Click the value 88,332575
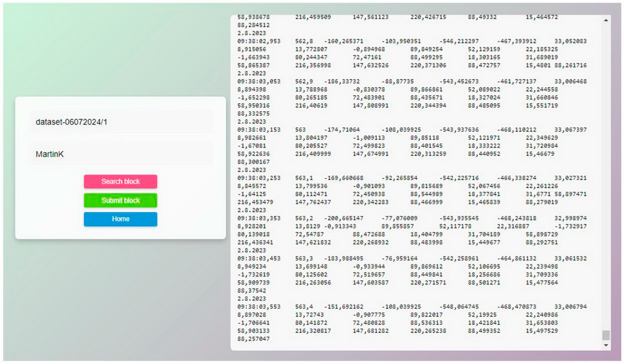Image resolution: width=624 pixels, height=364 pixels. tap(253, 113)
